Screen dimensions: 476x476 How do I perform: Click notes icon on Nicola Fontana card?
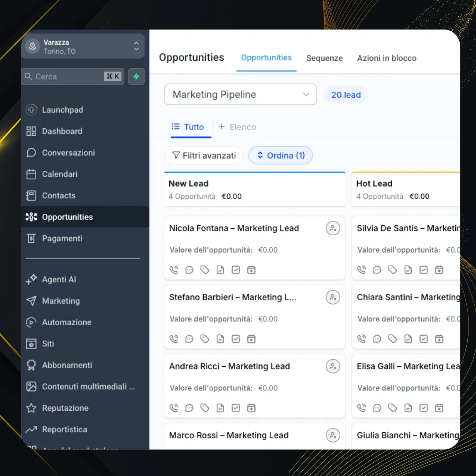(220, 270)
